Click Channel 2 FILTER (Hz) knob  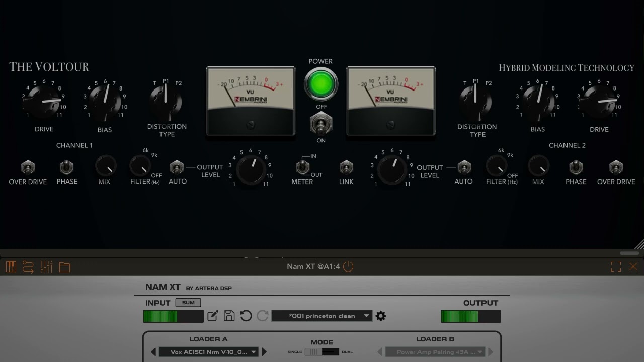point(496,165)
